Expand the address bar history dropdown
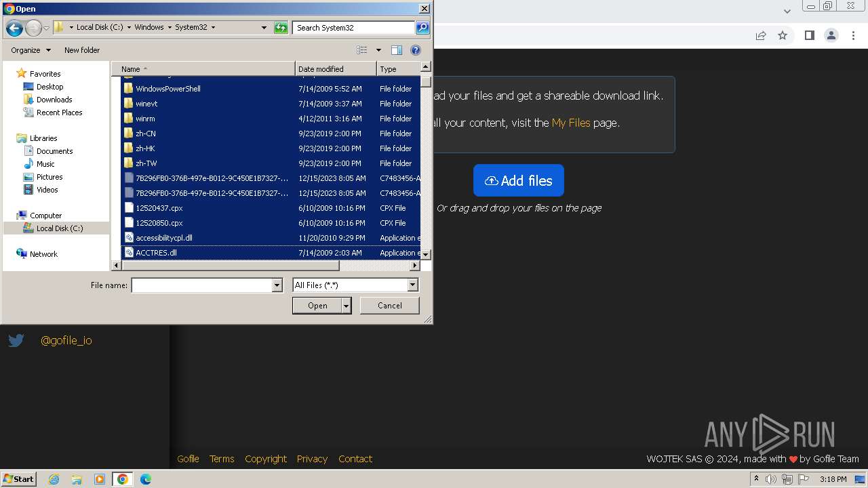Screen dimensions: 868x488 point(264,28)
